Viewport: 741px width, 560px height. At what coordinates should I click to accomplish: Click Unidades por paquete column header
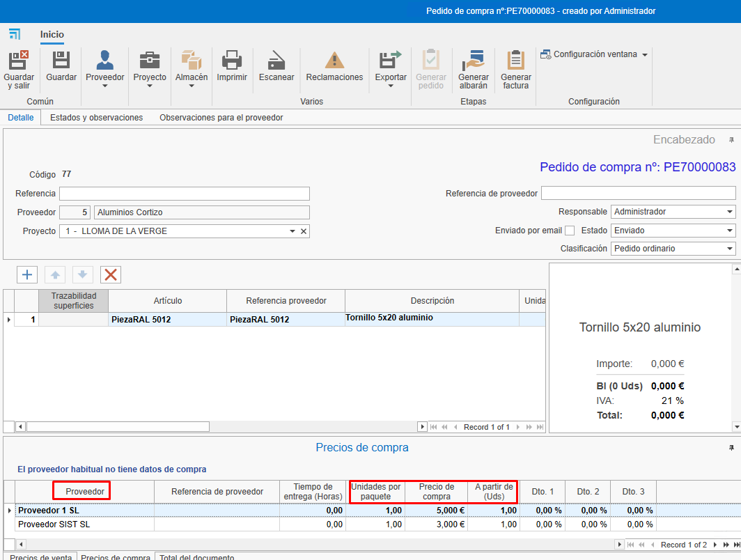coord(375,492)
